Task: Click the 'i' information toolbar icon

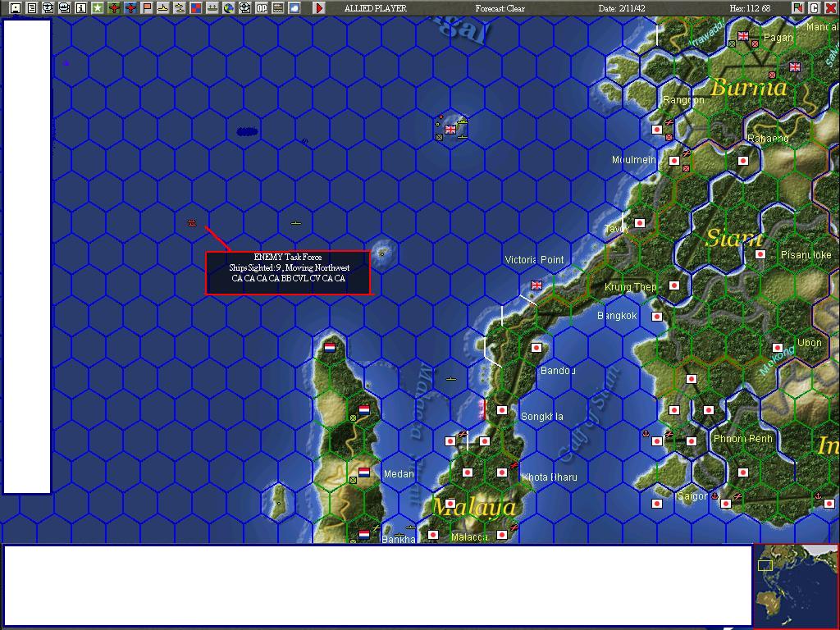Action: [x=81, y=8]
